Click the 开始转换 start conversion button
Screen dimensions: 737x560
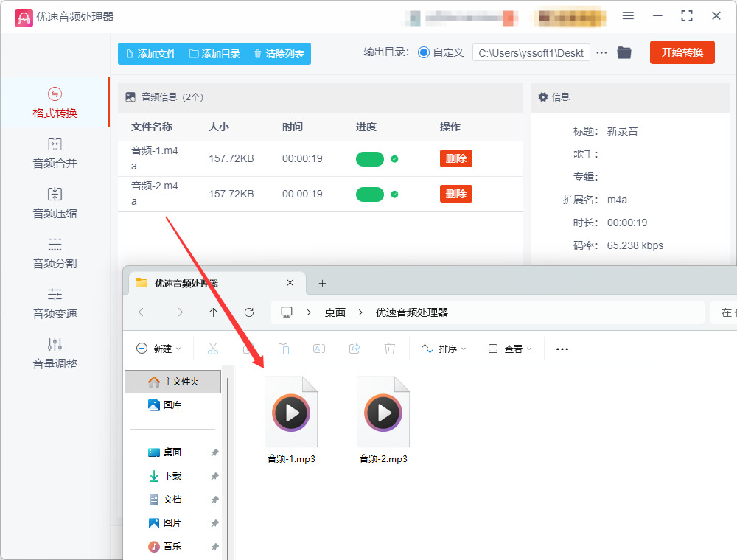tap(682, 52)
